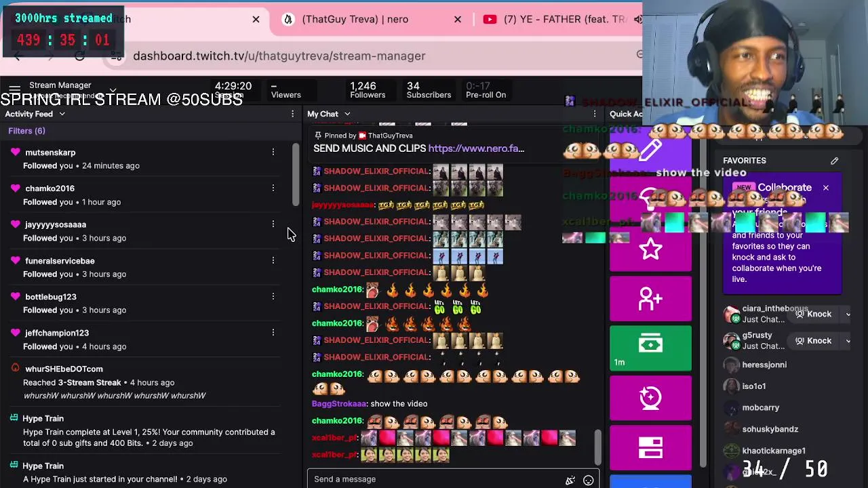Screen dimensions: 868x488
Task: Edit the Favorites list with pencil icon
Action: coord(834,161)
